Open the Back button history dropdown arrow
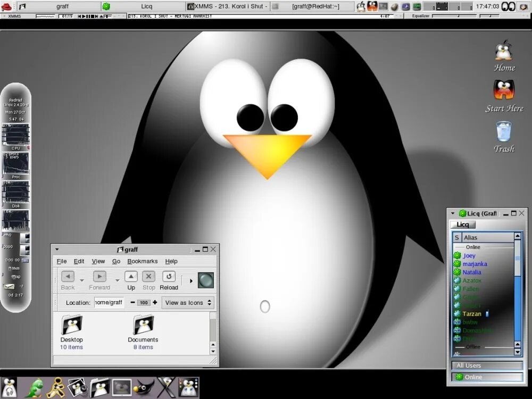 82,280
